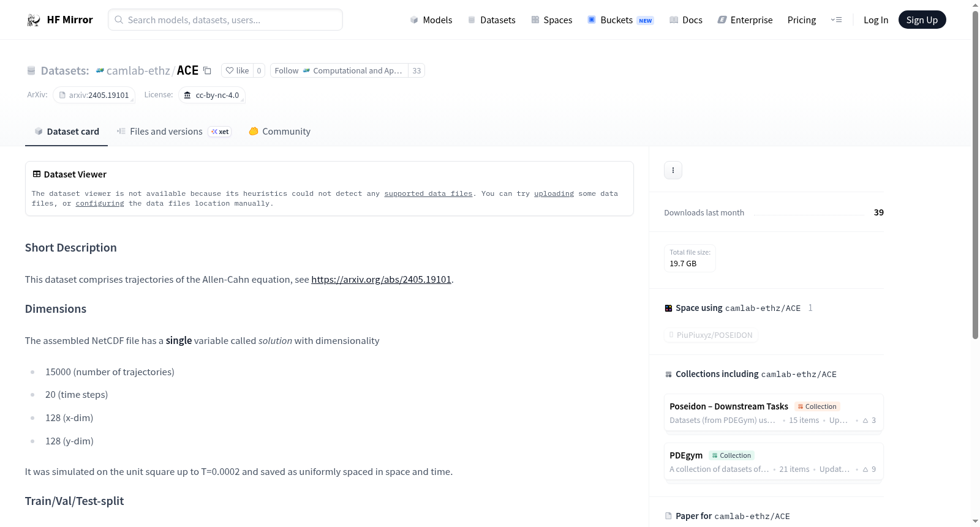Screen dimensions: 980x527
Task: Click the icon beside 'Collections including'
Action: click(668, 375)
